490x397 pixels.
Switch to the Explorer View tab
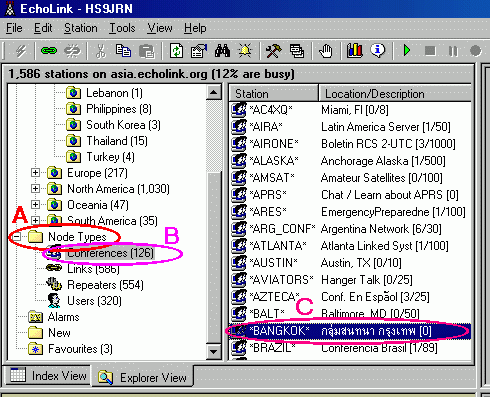click(142, 378)
